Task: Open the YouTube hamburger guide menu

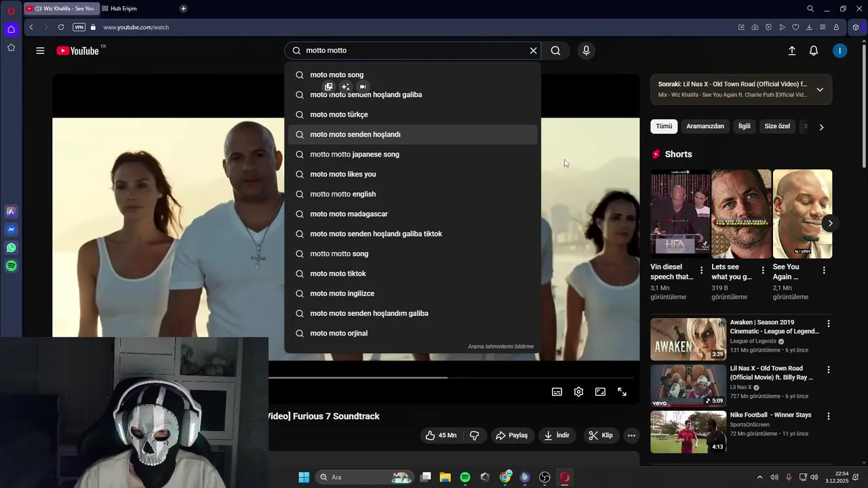Action: pos(40,51)
